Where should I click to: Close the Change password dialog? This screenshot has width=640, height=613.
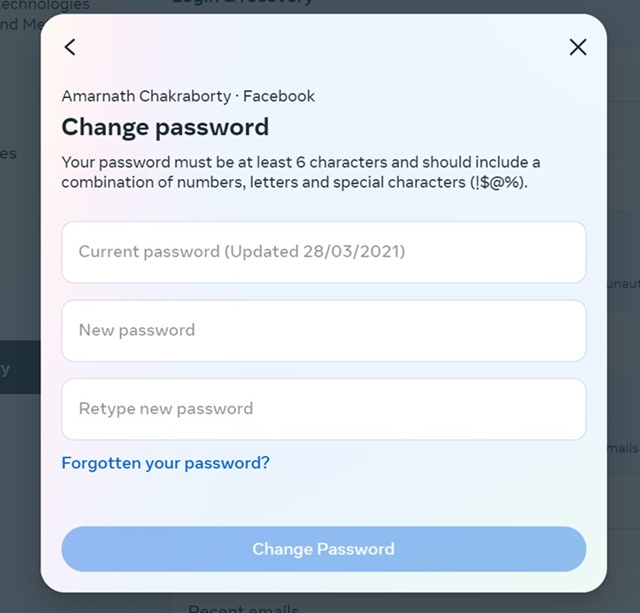coord(577,47)
